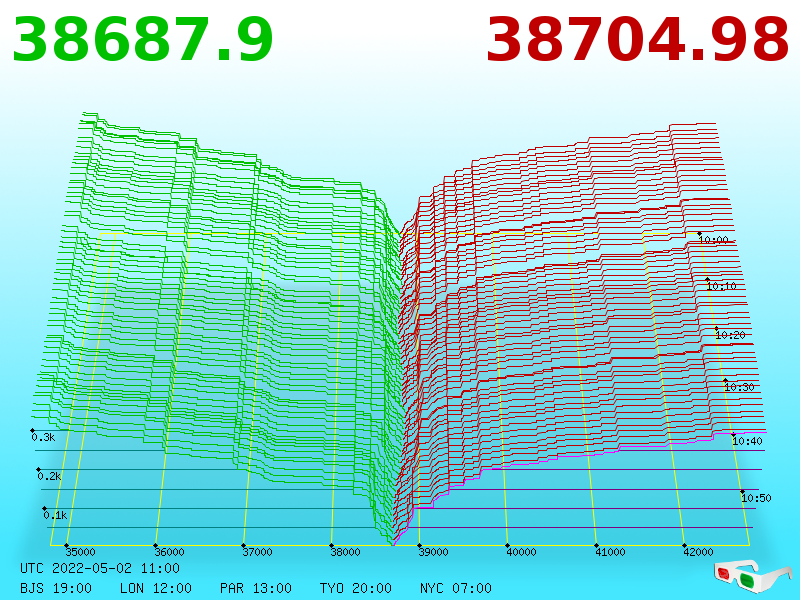Click the 35000 price axis label
Viewport: 800px width, 600px height.
tap(81, 552)
